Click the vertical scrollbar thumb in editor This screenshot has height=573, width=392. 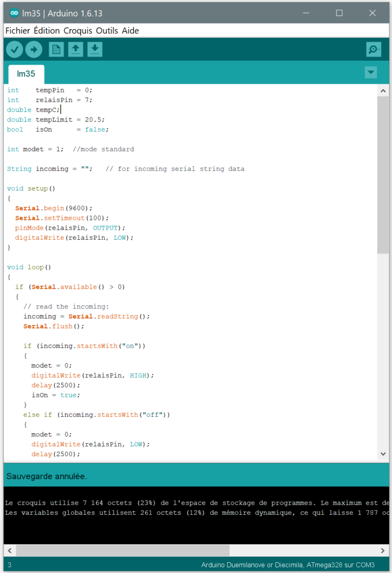pyautogui.click(x=383, y=173)
